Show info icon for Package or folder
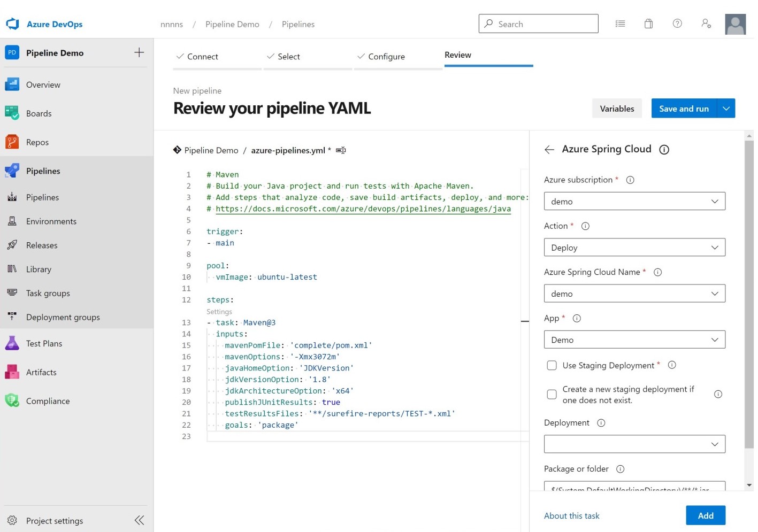 tap(621, 469)
